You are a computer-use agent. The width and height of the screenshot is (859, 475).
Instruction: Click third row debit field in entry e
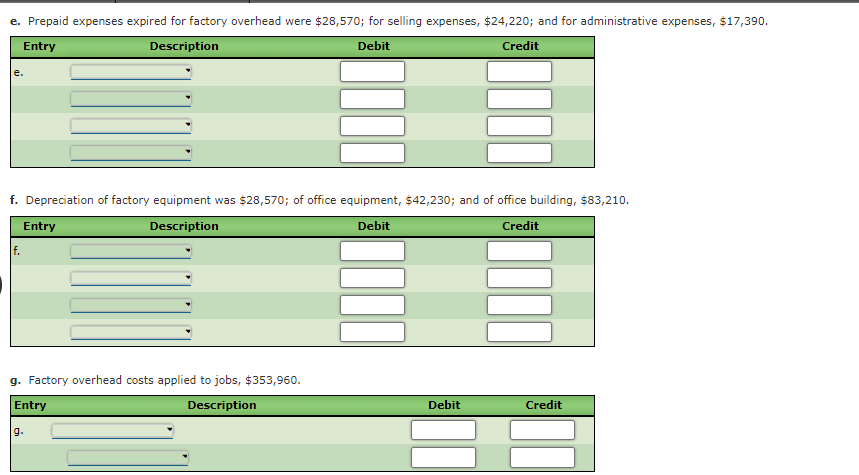tap(373, 125)
